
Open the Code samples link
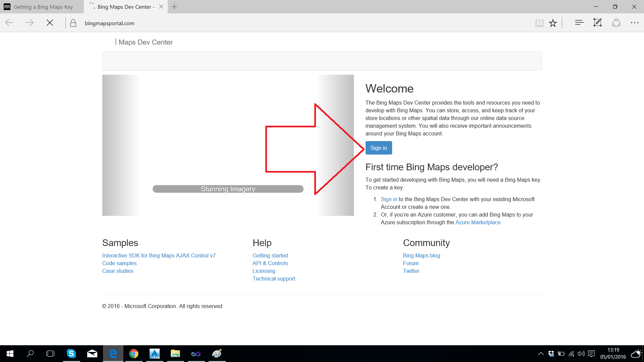point(119,263)
